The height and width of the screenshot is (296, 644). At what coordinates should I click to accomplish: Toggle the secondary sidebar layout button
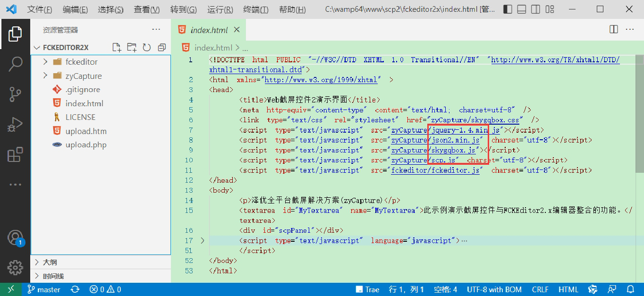pyautogui.click(x=535, y=9)
